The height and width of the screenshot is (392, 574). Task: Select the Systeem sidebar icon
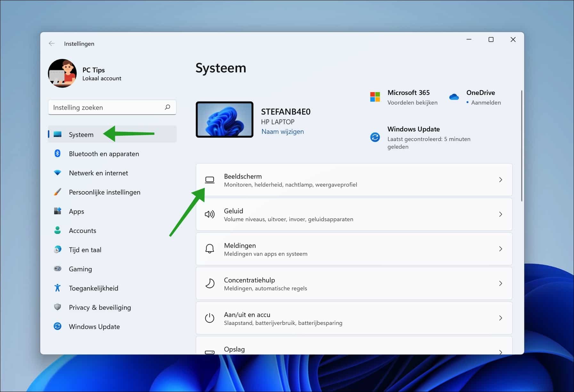pyautogui.click(x=58, y=134)
